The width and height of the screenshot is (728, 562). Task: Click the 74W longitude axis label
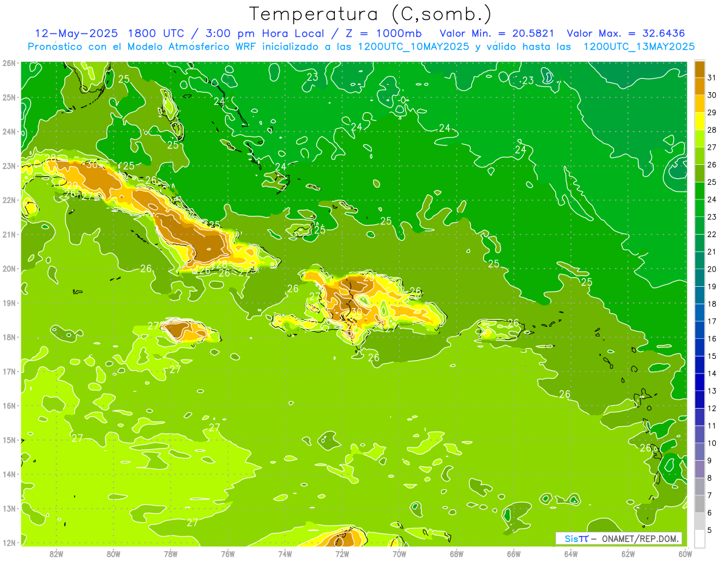click(285, 554)
